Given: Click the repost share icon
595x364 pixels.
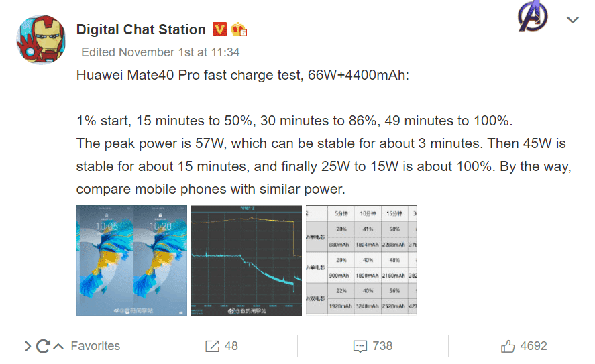Looking at the screenshot, I should pyautogui.click(x=212, y=346).
